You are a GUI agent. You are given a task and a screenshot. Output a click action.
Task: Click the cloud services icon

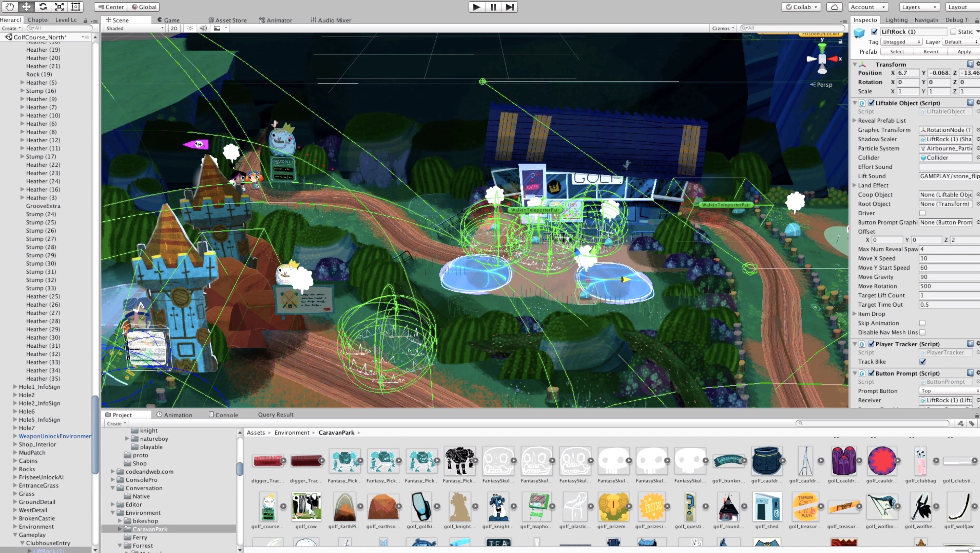(x=834, y=7)
